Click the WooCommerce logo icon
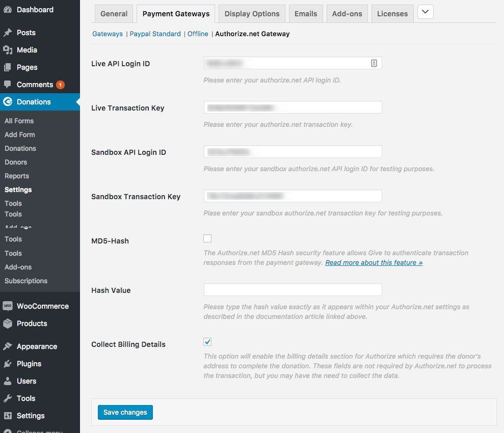The image size is (504, 433). [8, 306]
